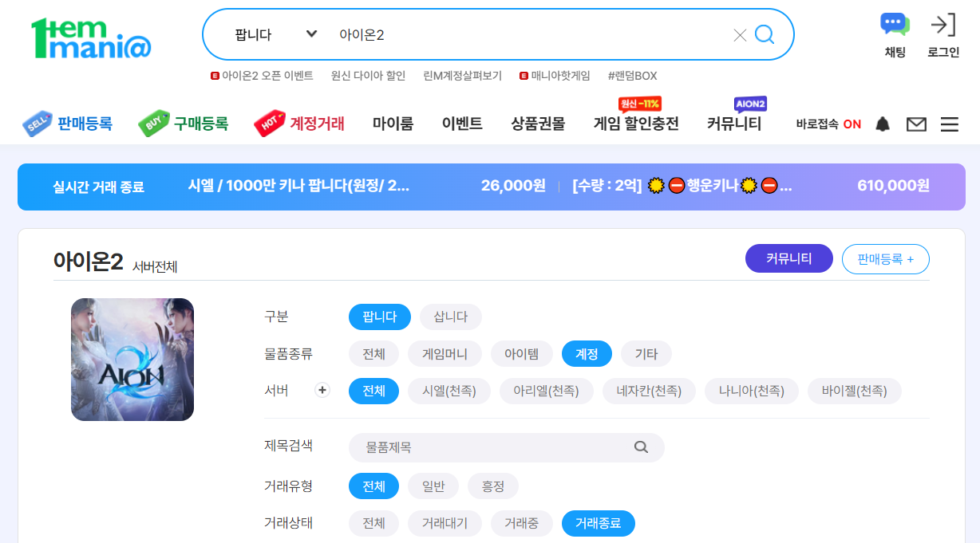This screenshot has height=543, width=980.
Task: Open the 채팅 chat icon
Action: [895, 25]
